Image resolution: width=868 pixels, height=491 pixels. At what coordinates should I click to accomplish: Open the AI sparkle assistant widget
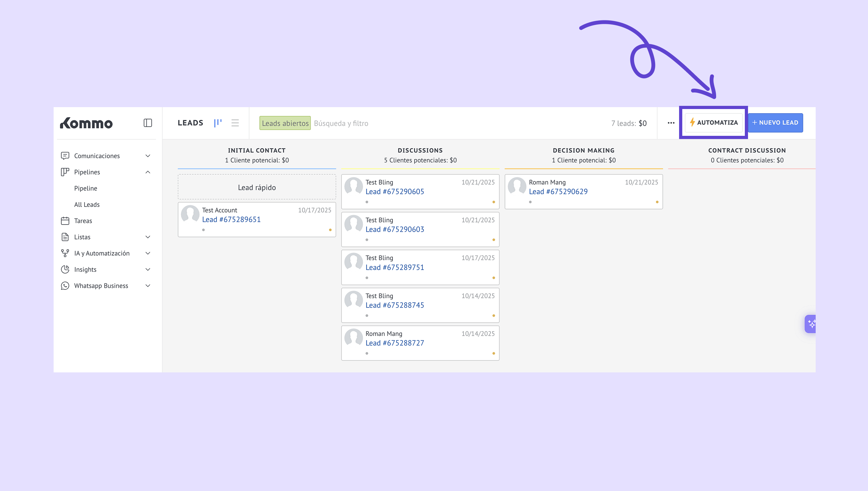811,324
